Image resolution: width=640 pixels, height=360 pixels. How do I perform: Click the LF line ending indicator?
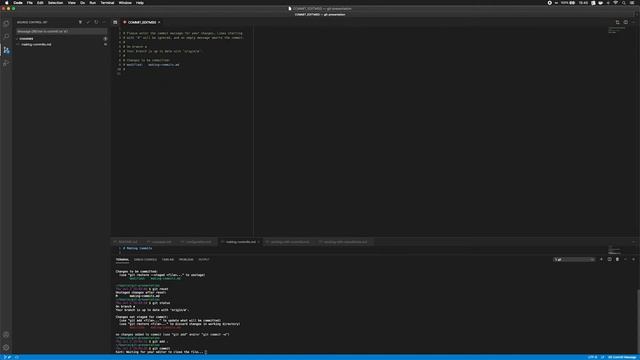(x=602, y=357)
